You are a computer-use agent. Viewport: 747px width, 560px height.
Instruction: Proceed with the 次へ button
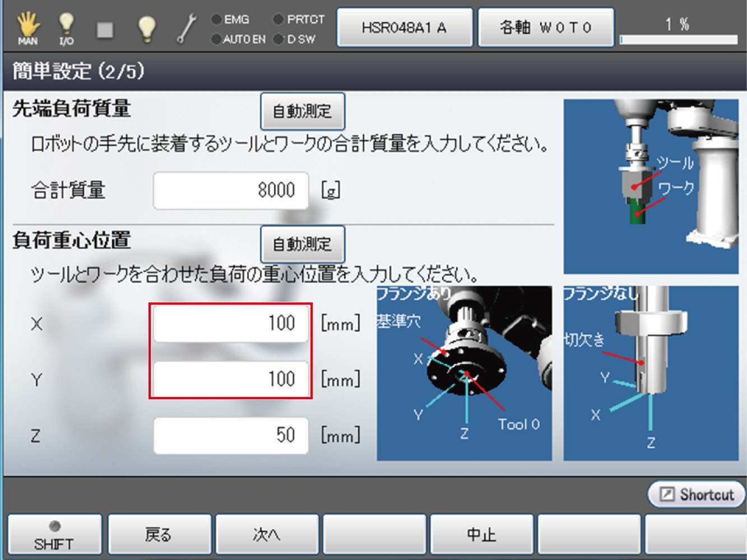(267, 535)
